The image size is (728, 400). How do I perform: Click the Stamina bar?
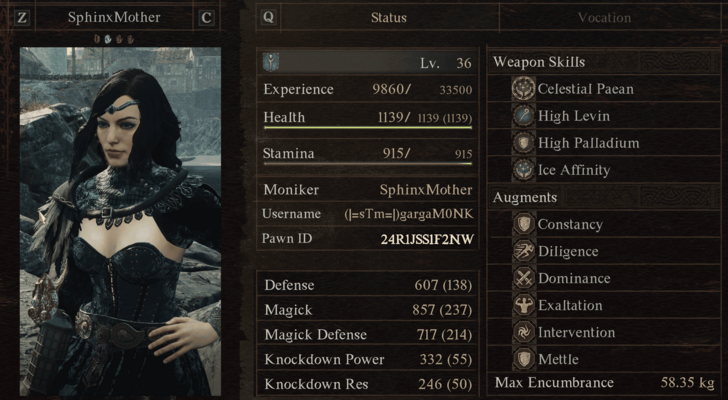(368, 163)
